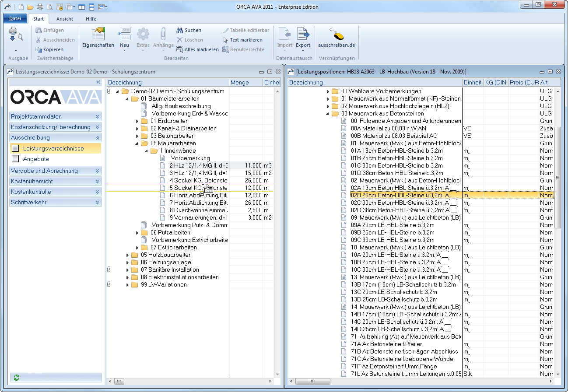Click folder icon of 05 Holzbauarbeiten
The image size is (568, 392).
click(x=135, y=255)
